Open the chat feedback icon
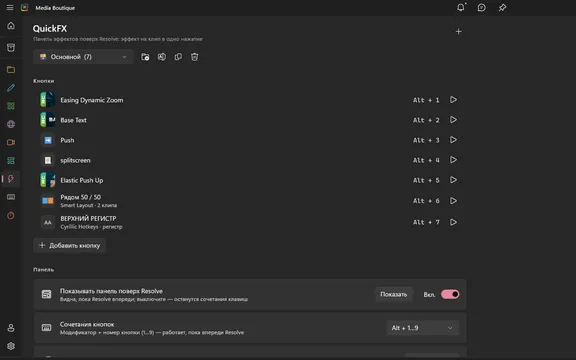 coord(482,8)
